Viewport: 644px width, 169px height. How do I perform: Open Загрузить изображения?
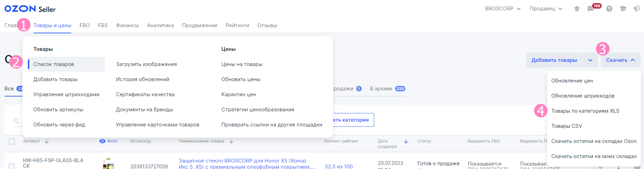click(146, 64)
